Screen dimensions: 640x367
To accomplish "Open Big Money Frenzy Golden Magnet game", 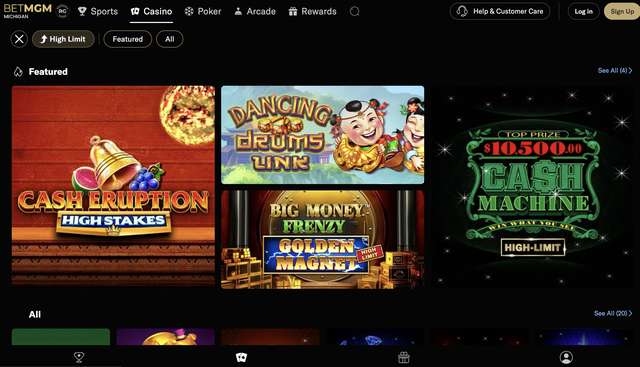I will click(x=322, y=240).
